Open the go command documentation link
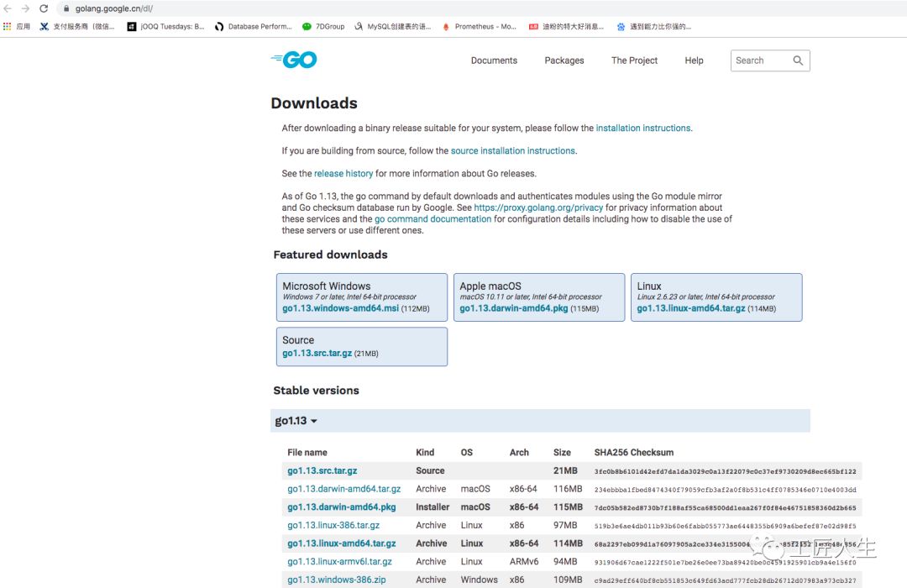 point(433,218)
